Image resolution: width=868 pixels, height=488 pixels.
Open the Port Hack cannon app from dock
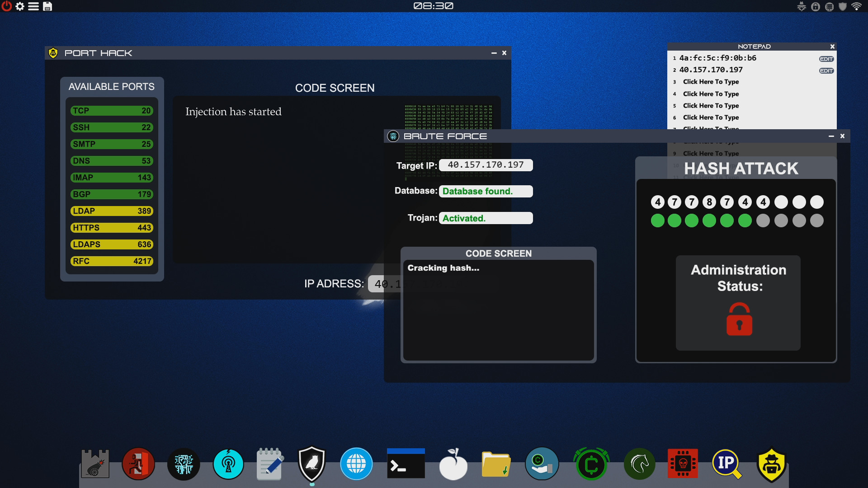coord(95,464)
